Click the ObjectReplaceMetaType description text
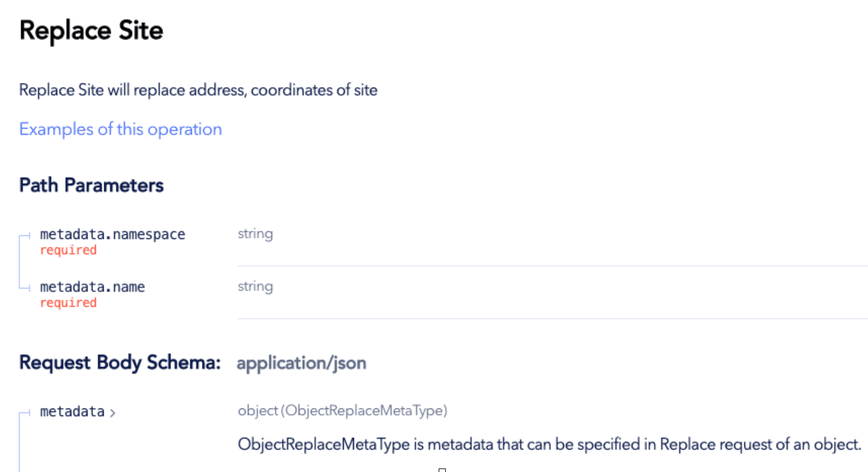Screen dimensions: 868x472 (x=549, y=444)
